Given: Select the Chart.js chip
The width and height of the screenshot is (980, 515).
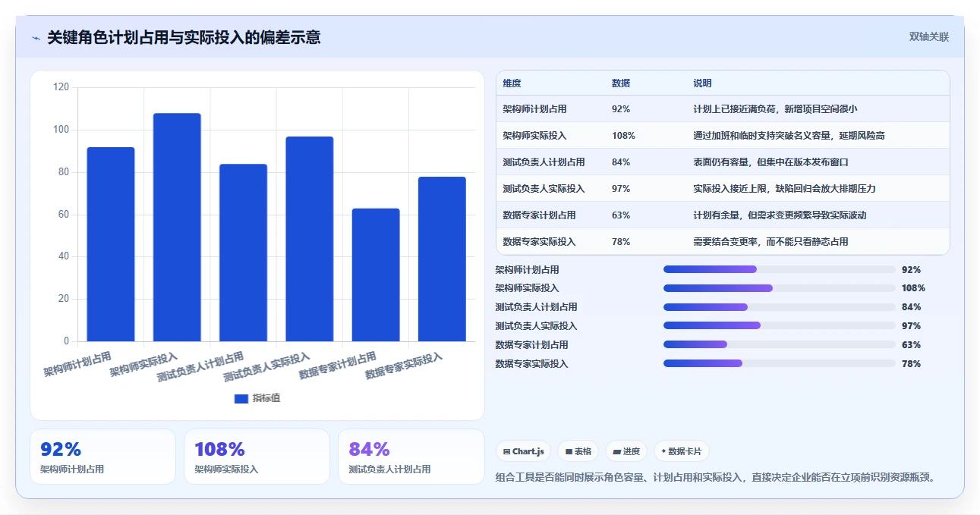Looking at the screenshot, I should pos(524,451).
